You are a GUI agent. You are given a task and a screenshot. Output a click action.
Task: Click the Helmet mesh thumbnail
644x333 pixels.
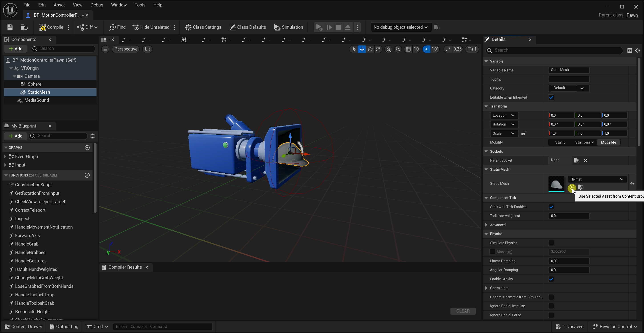coord(556,184)
